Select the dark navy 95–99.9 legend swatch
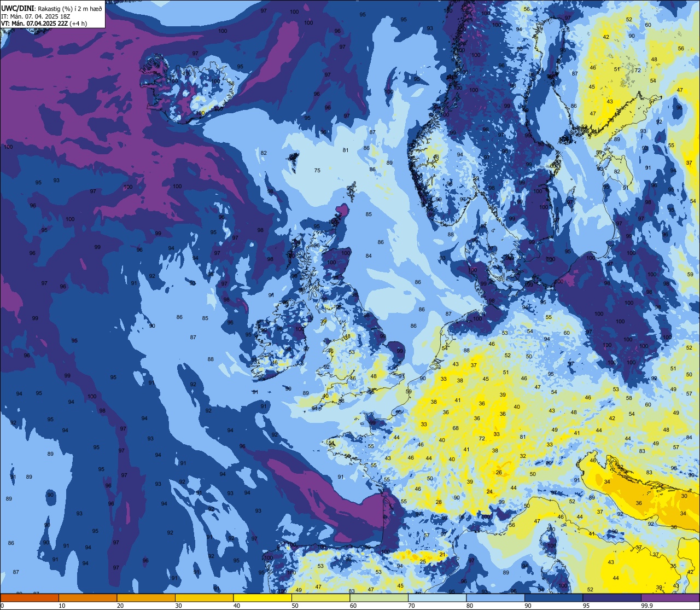 [612, 598]
